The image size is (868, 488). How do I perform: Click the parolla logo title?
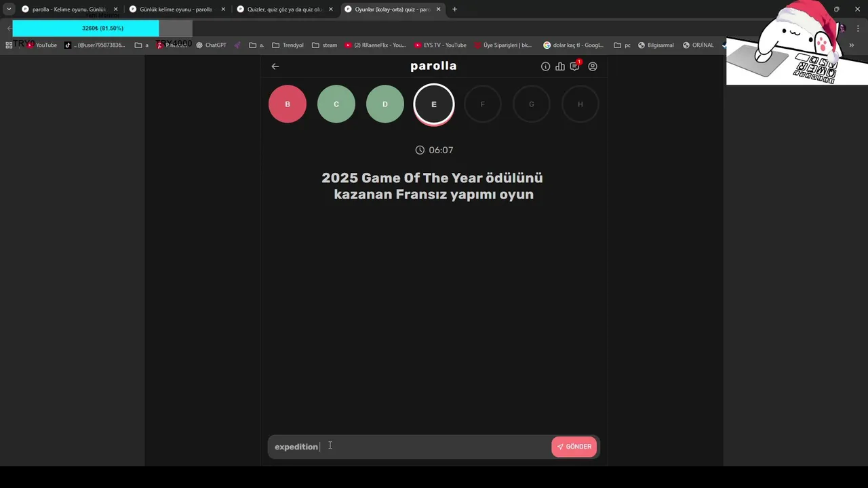(433, 66)
